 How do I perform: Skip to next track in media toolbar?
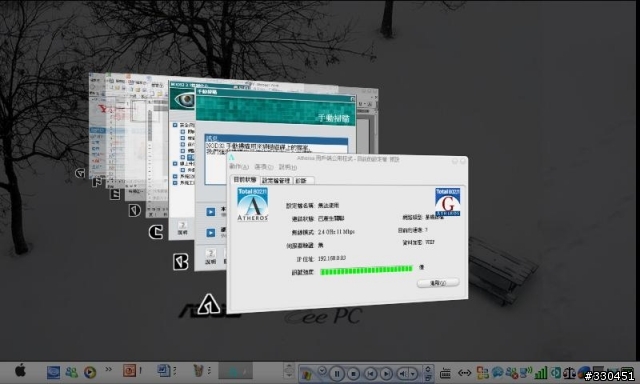click(386, 373)
